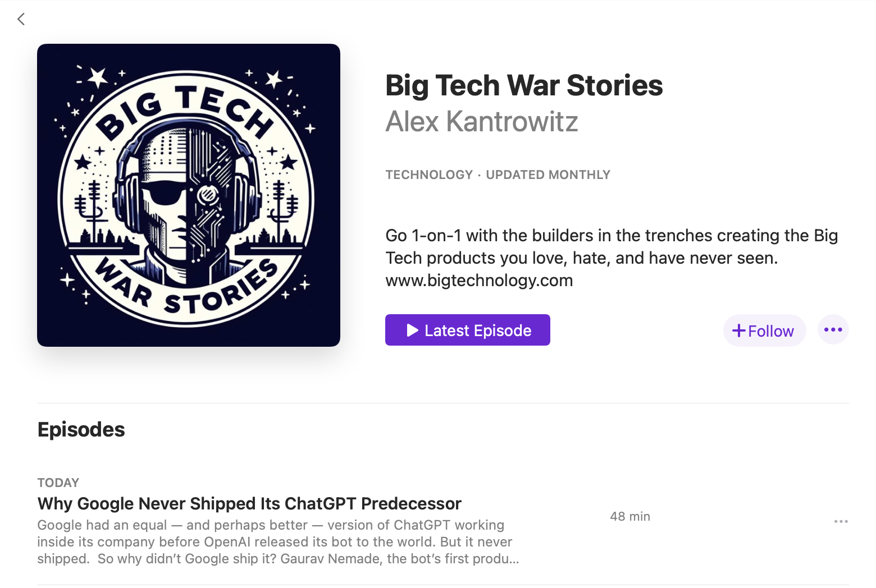This screenshot has height=588, width=876.
Task: Click the show description paragraph
Action: pyautogui.click(x=612, y=258)
